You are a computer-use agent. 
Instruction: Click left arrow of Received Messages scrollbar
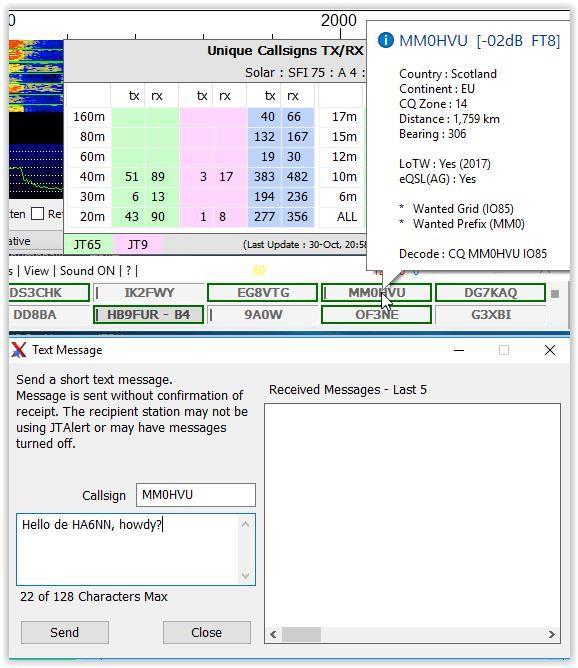(273, 634)
